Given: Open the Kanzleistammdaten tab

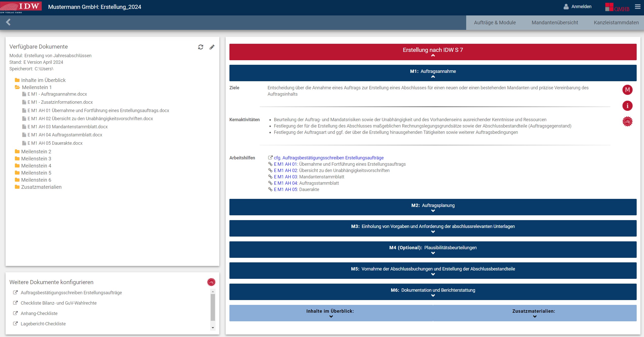Looking at the screenshot, I should [616, 23].
